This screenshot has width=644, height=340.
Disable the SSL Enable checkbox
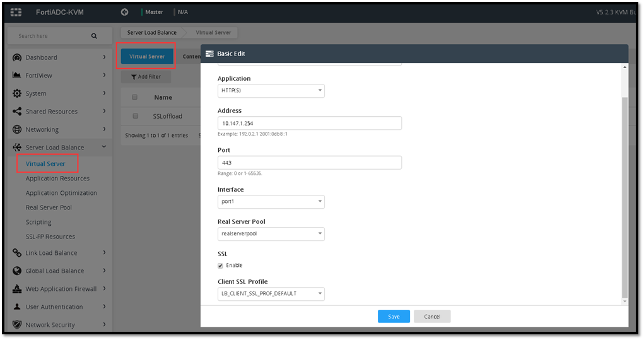click(221, 266)
